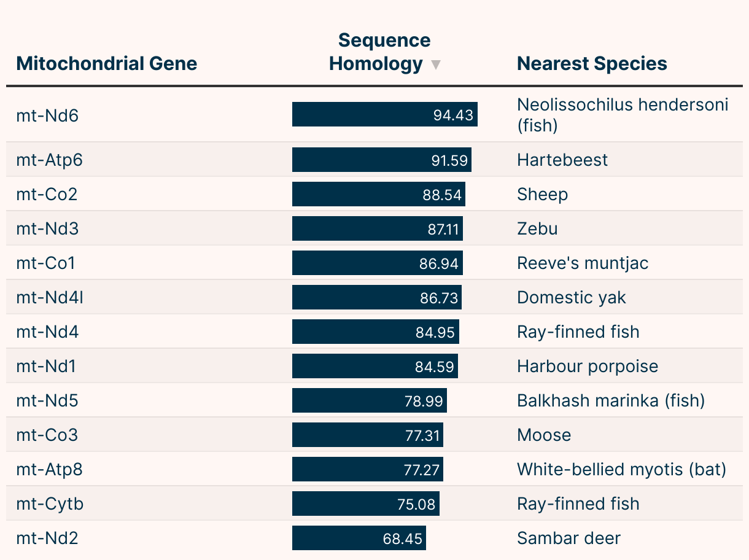Select the mt-Atp8 gene cell
The height and width of the screenshot is (560, 749).
click(49, 470)
